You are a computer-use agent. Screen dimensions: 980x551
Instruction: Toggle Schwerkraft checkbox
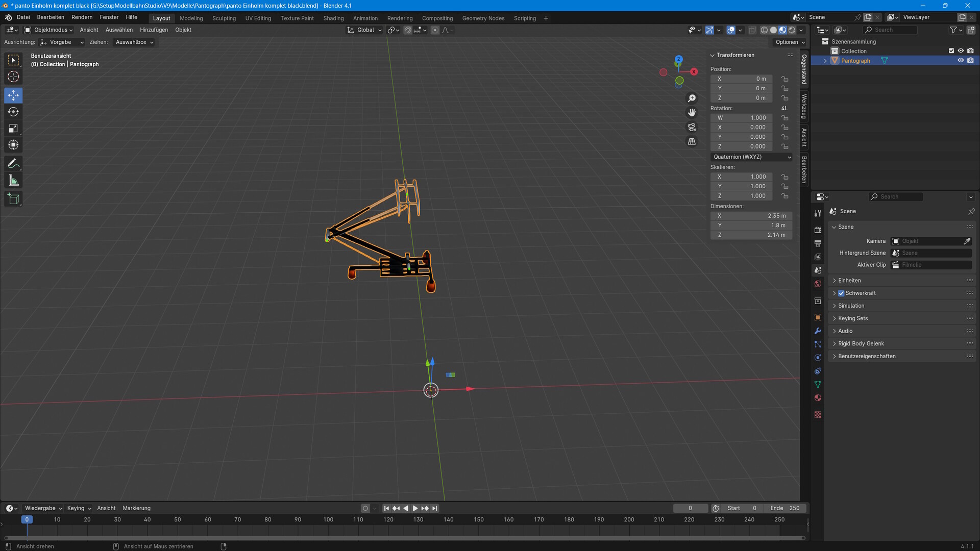(841, 293)
